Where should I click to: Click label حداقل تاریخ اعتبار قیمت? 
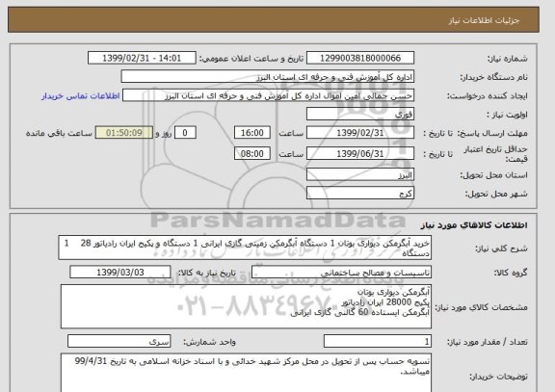pos(495,154)
